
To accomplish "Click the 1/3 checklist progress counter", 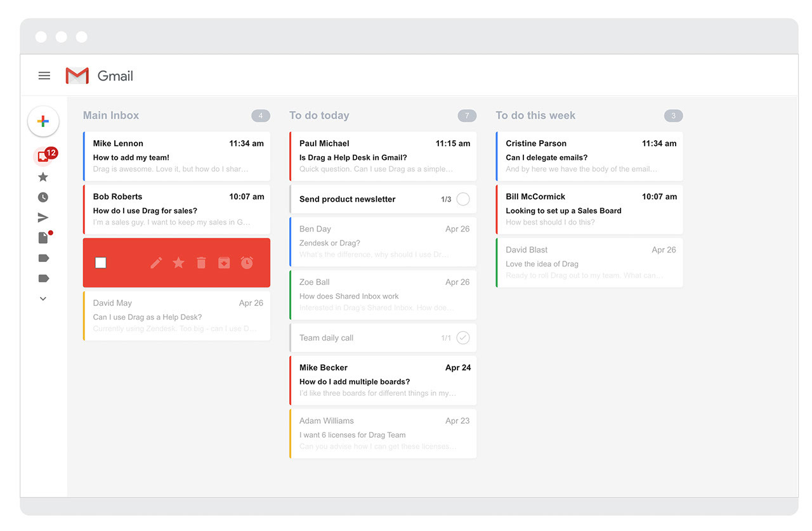I will point(446,199).
